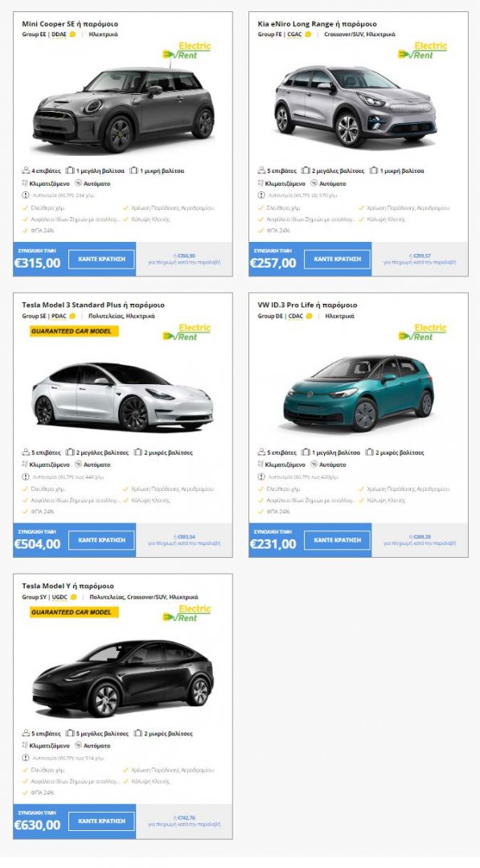Image resolution: width=480 pixels, height=868 pixels.
Task: Book the Mini Cooper SE for €315,00
Action: tap(102, 259)
